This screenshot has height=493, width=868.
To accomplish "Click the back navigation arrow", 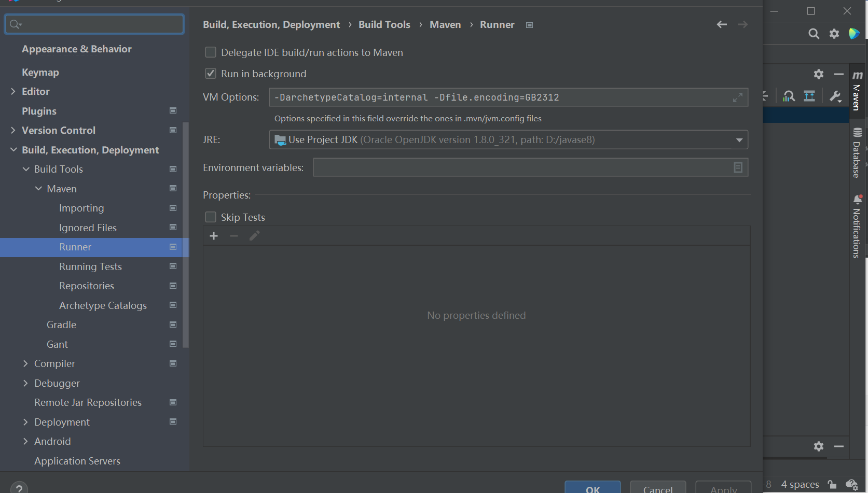I will (721, 24).
